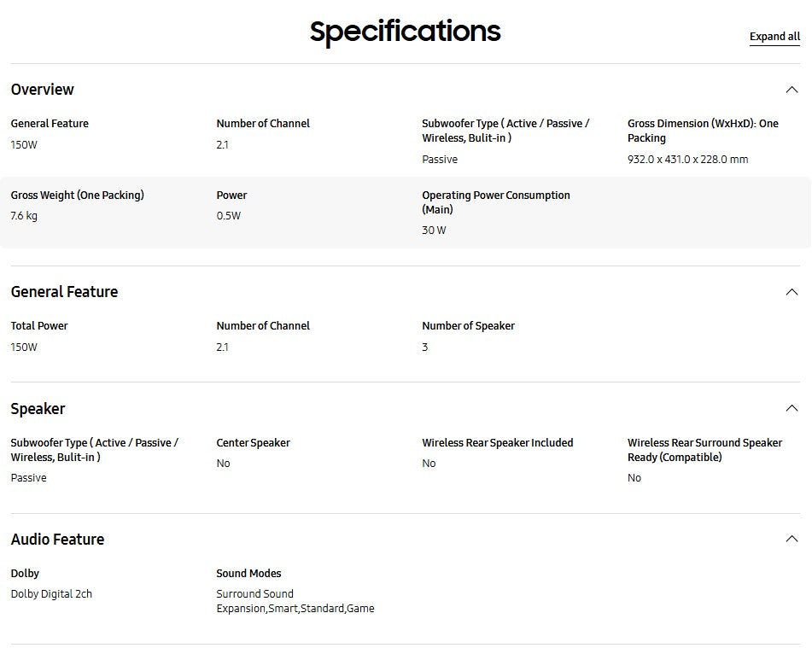Viewport: 812px width, 648px height.
Task: Click the Speaker section heading
Action: coord(38,409)
